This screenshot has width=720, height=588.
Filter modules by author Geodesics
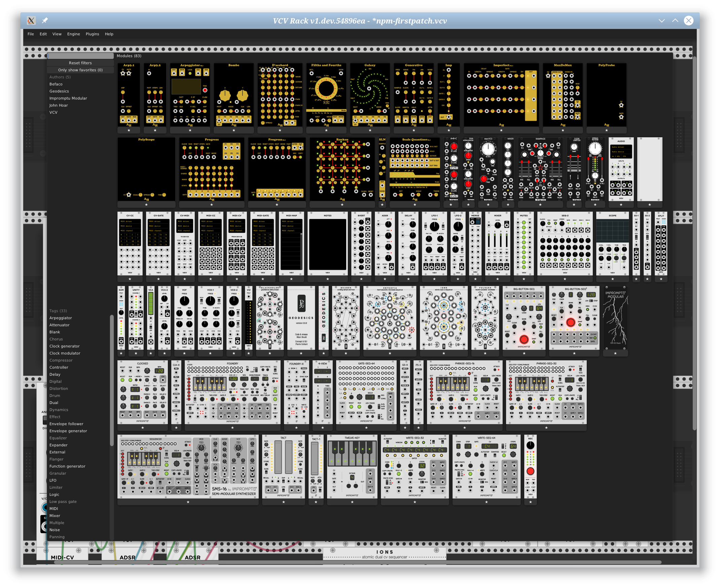[59, 91]
